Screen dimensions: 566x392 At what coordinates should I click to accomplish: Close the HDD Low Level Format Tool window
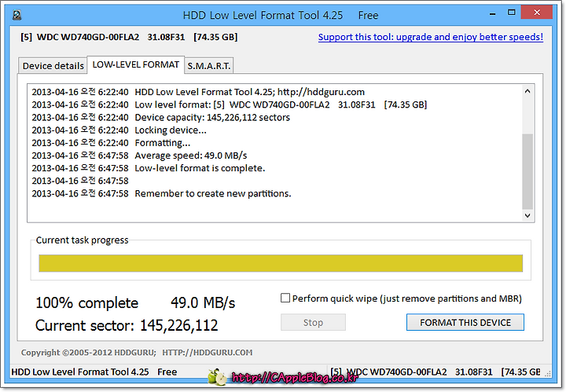[x=537, y=13]
